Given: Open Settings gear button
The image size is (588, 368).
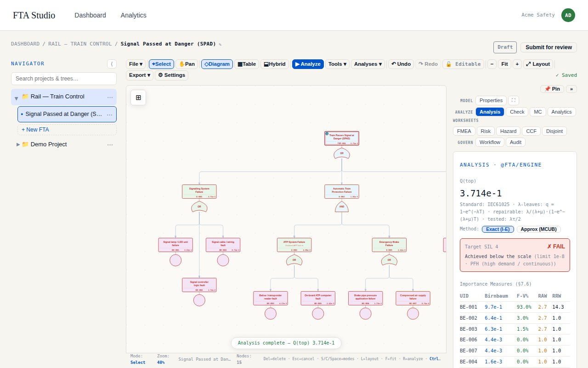Looking at the screenshot, I should click(x=171, y=75).
